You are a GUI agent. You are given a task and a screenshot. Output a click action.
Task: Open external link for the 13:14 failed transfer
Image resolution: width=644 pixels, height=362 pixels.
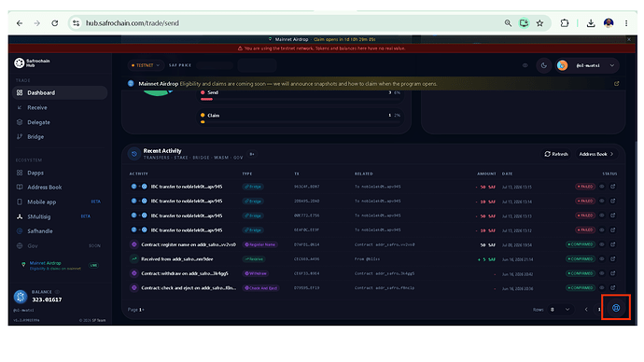point(613,201)
